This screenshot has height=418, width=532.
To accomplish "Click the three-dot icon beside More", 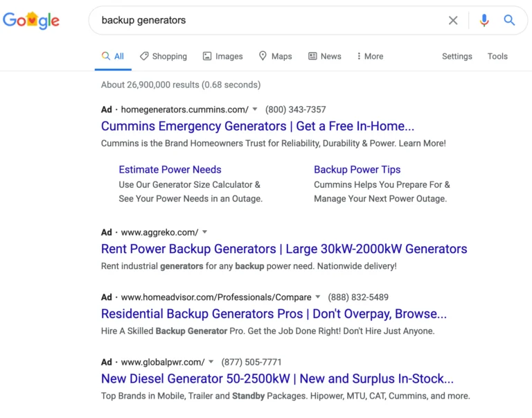I will pos(359,56).
